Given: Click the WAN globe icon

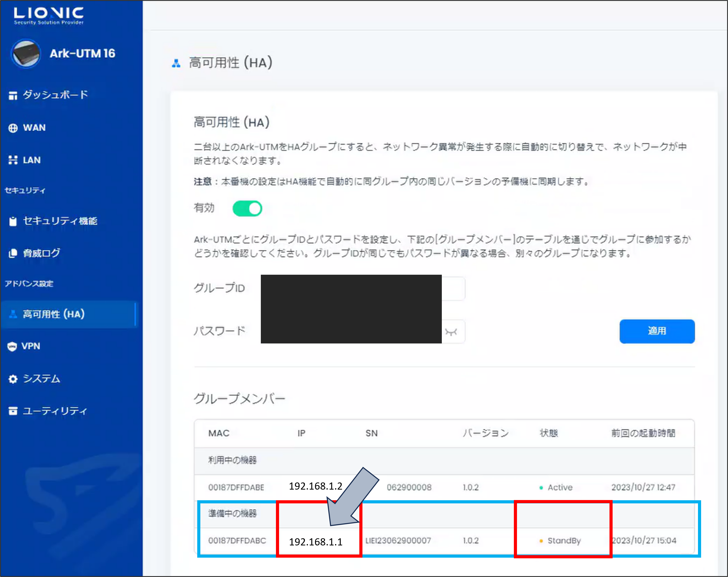Looking at the screenshot, I should (x=13, y=128).
